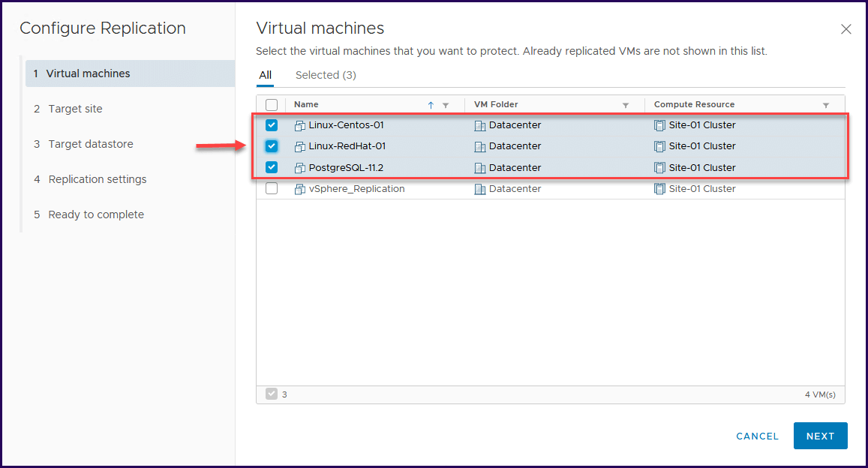Click the cluster icon in vSphere_Replication row
The width and height of the screenshot is (868, 468).
(659, 189)
